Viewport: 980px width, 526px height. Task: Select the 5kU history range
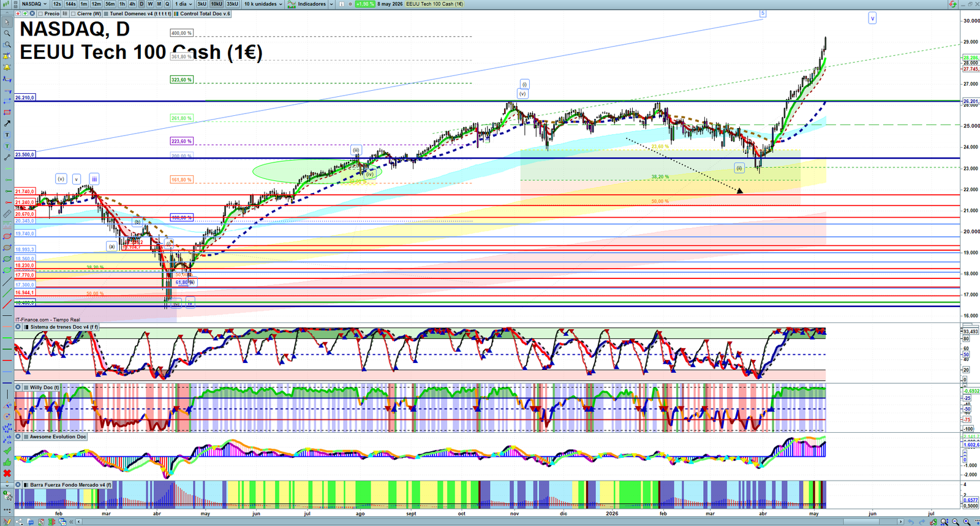coord(202,4)
